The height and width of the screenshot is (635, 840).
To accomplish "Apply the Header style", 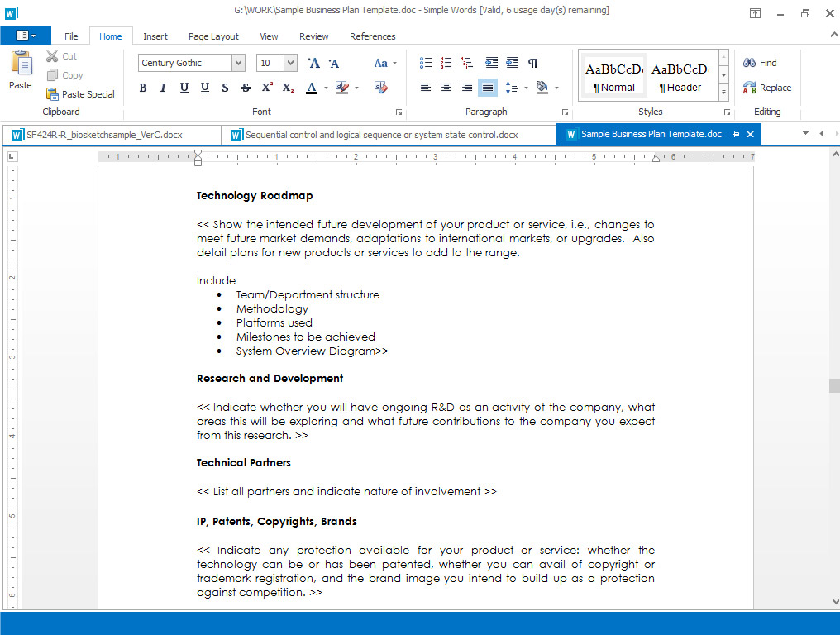I will point(680,77).
